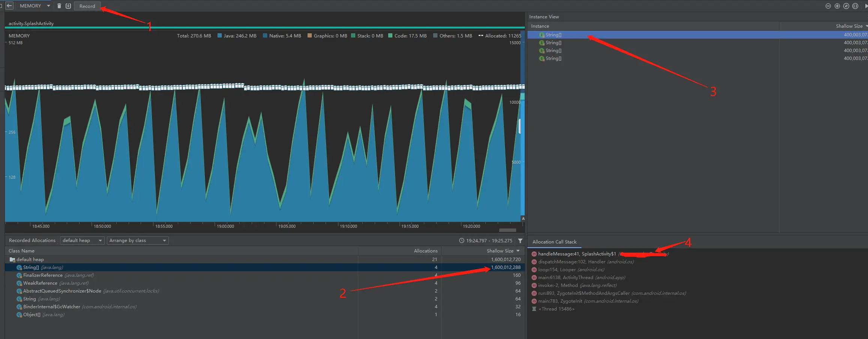
Task: Open the default heap dropdown
Action: point(82,240)
